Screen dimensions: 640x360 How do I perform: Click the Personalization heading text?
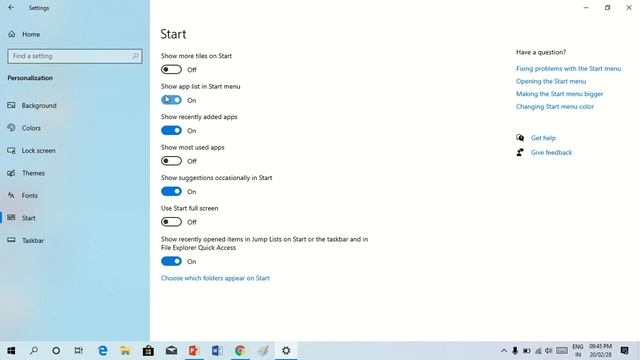[30, 78]
